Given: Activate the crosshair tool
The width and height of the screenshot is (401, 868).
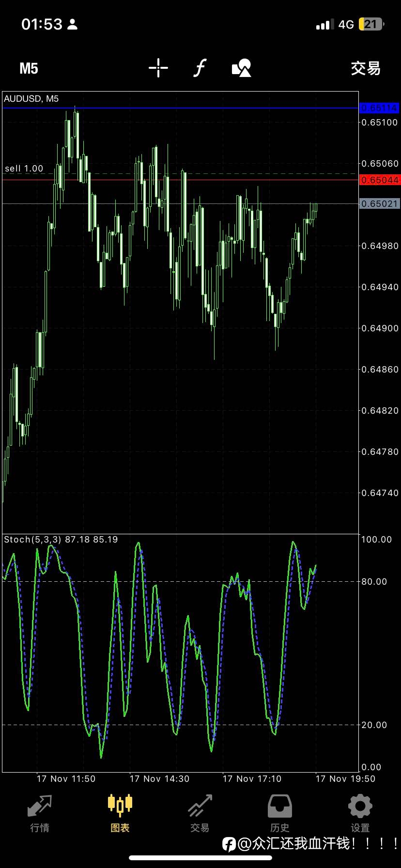Looking at the screenshot, I should click(158, 68).
